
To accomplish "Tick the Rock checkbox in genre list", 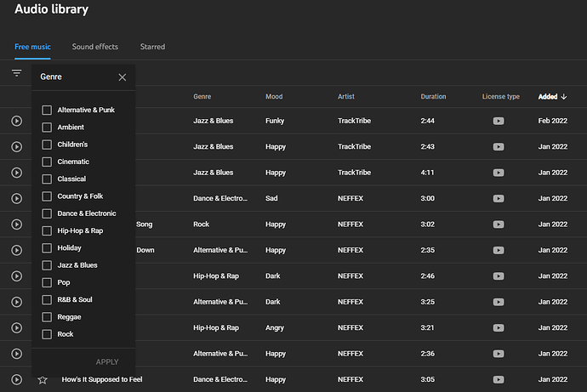I will tap(47, 334).
